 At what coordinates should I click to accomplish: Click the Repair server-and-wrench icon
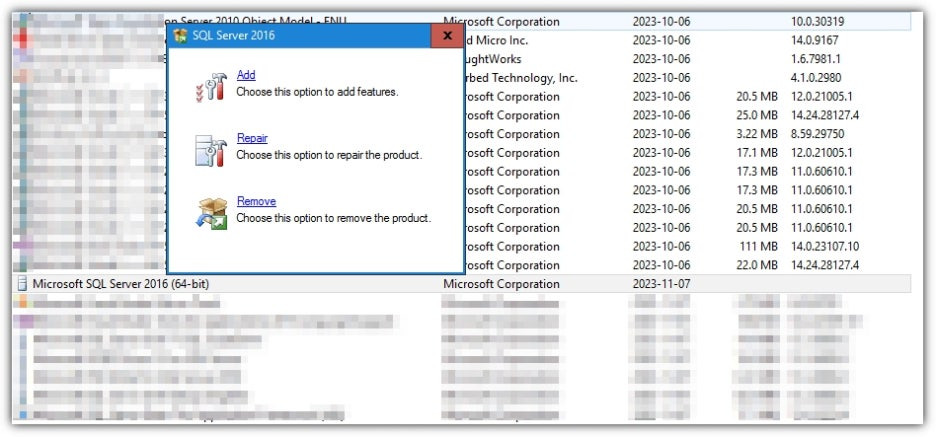(211, 150)
